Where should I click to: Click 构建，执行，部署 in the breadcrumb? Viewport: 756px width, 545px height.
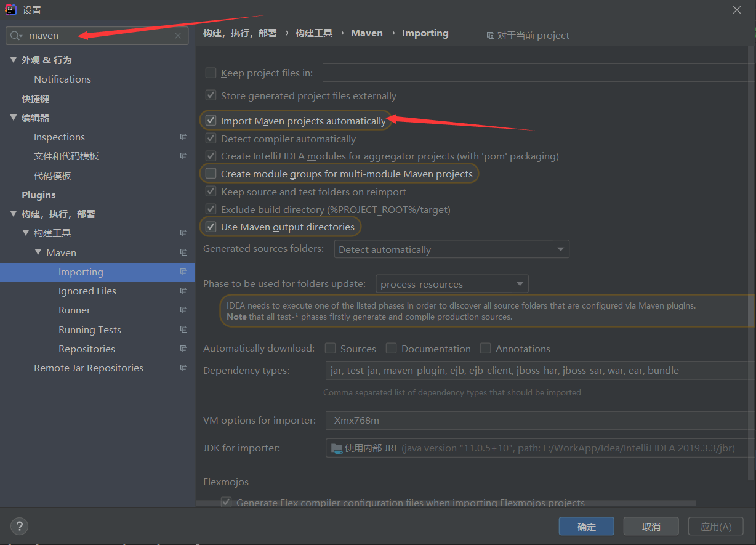(240, 33)
